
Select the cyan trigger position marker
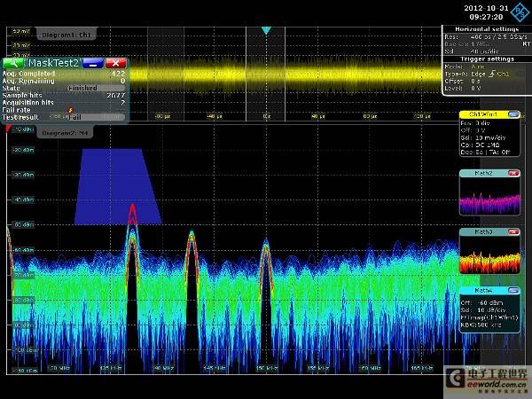(x=266, y=30)
